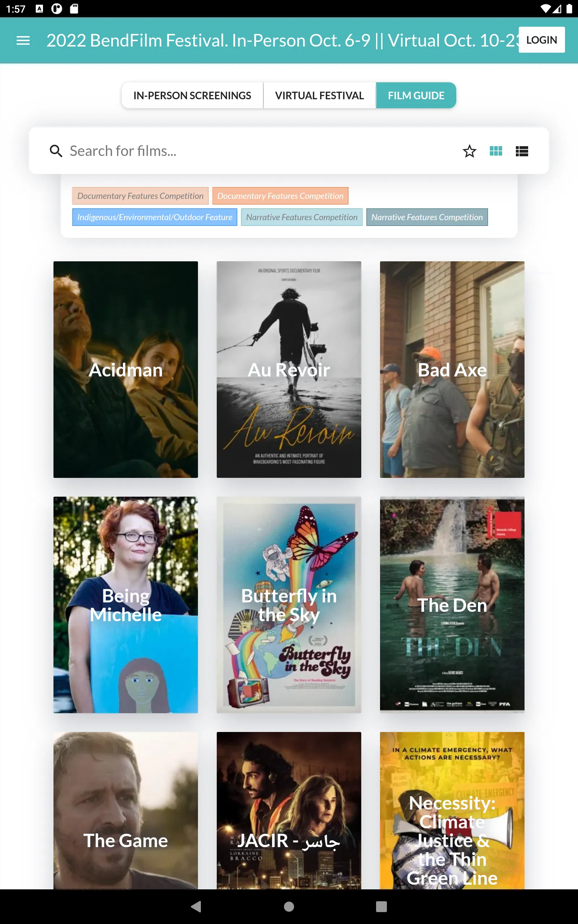The image size is (578, 924).
Task: Open the Bad Axe film poster
Action: coord(452,370)
